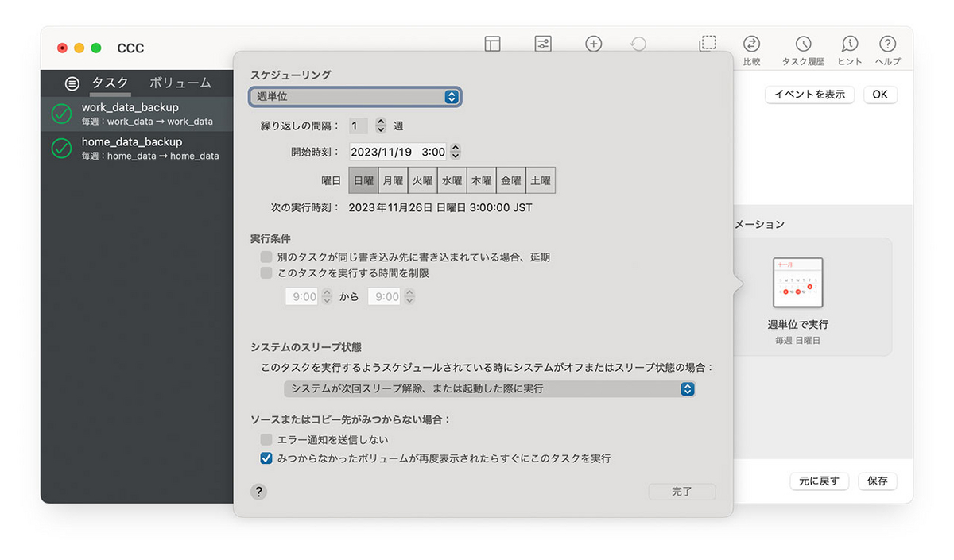The height and width of the screenshot is (560, 954).
Task: Open the システムが次回スリープ解除 dropdown
Action: click(490, 389)
